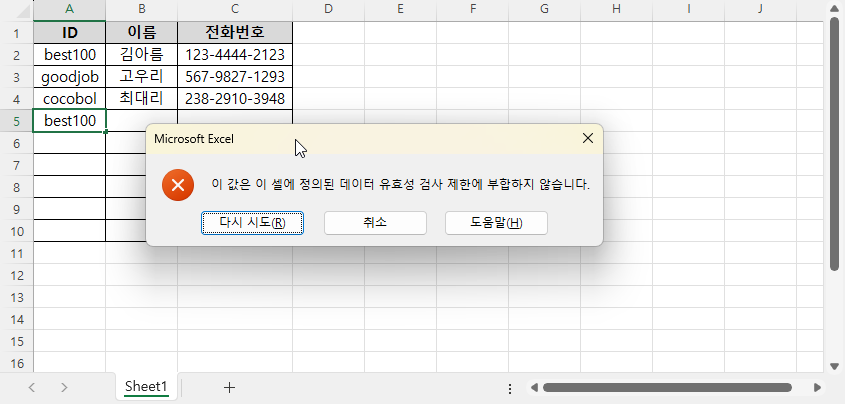Viewport: 845px width, 404px height.
Task: Select row 14 header
Action: 17,319
